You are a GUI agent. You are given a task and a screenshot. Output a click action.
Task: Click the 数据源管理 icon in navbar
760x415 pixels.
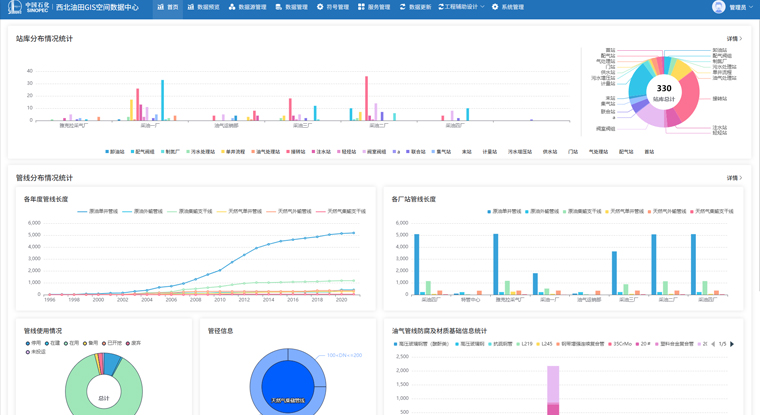coord(232,7)
